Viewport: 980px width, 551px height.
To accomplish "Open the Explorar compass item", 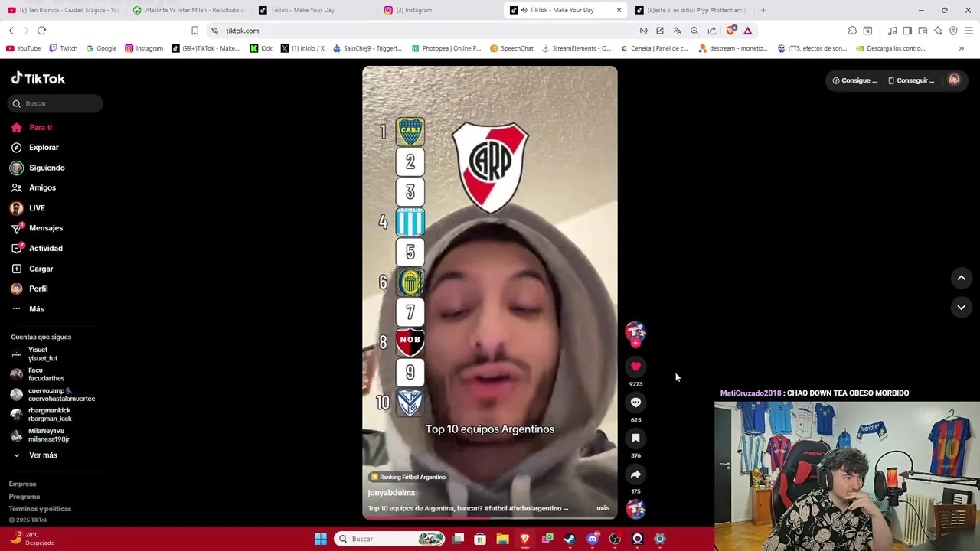I will click(x=35, y=148).
